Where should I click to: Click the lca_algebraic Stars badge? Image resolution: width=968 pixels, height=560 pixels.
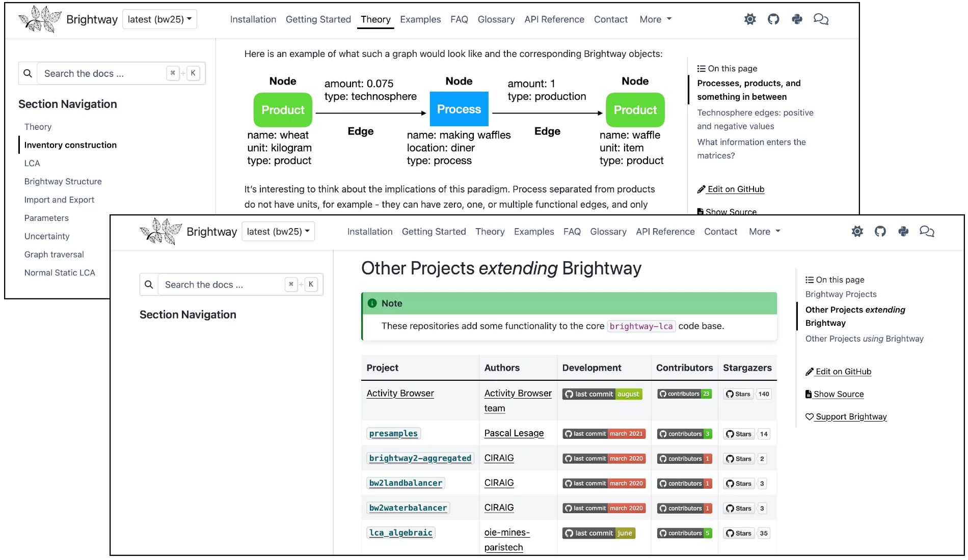coord(746,533)
